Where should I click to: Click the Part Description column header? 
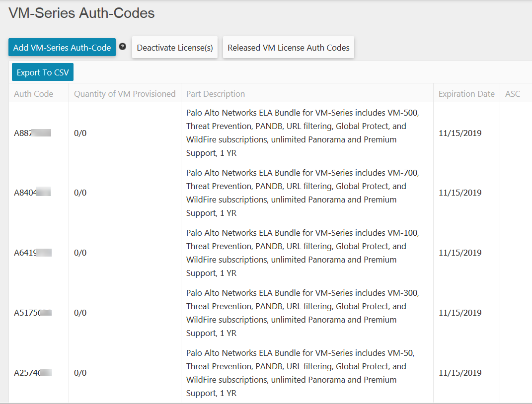tap(216, 94)
